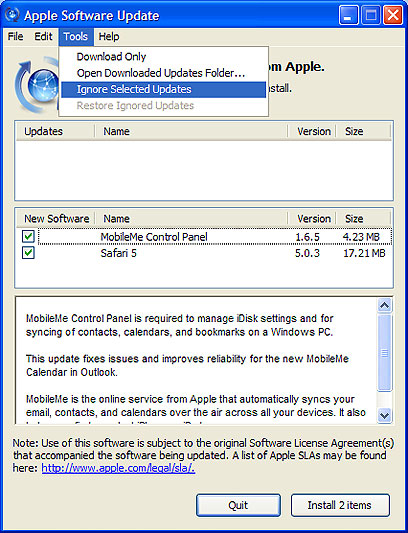Open the File menu
Viewport: 408px width, 533px height.
15,37
